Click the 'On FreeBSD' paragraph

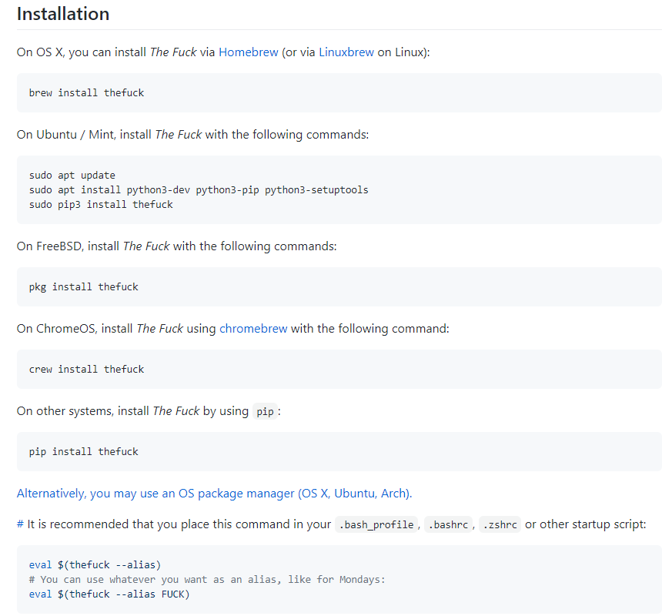tap(176, 246)
